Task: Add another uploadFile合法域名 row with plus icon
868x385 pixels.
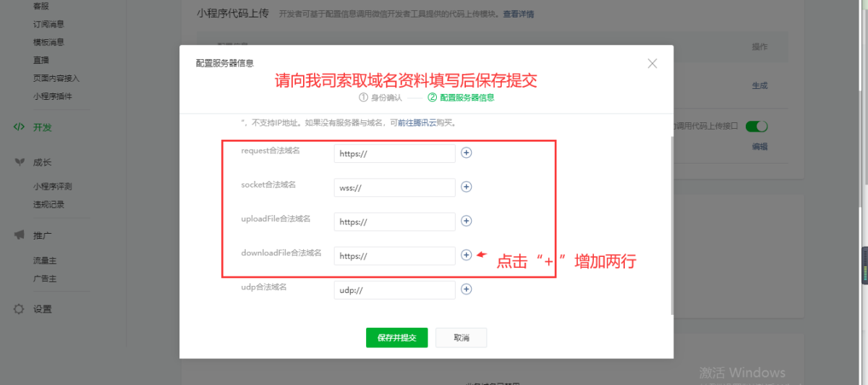Action: (467, 221)
